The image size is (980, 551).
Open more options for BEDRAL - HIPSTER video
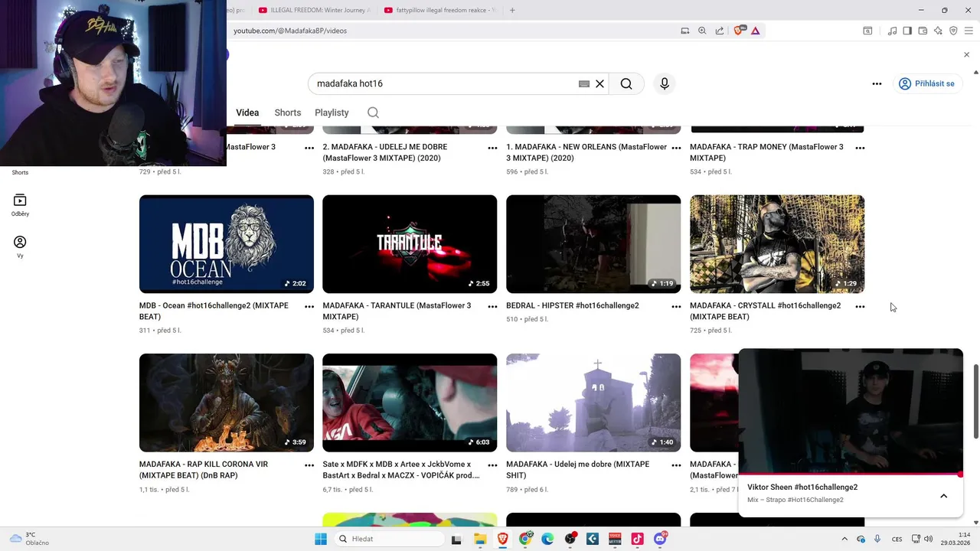point(676,307)
